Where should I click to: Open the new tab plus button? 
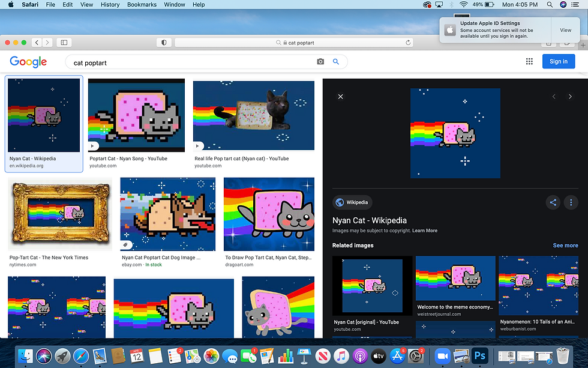coord(583,45)
